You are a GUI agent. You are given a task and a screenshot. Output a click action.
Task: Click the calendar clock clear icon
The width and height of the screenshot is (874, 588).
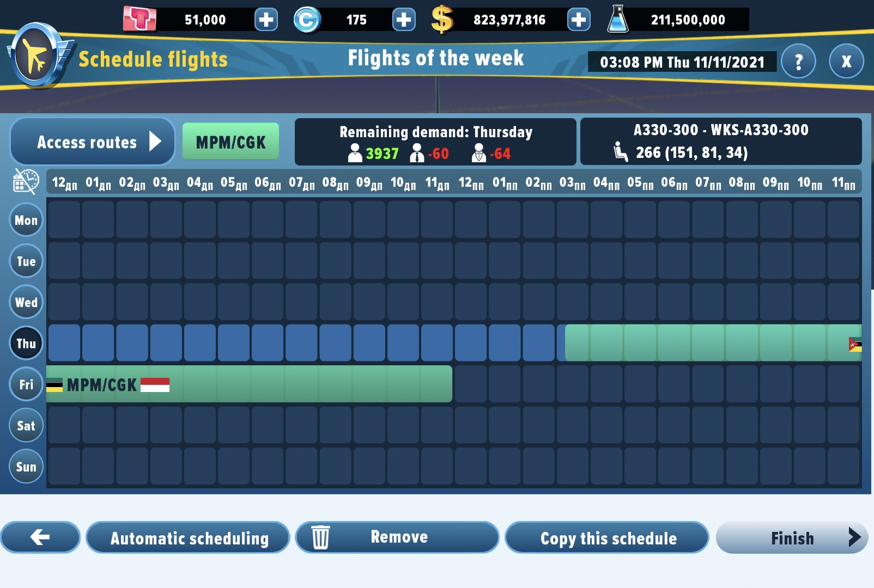coord(26,181)
